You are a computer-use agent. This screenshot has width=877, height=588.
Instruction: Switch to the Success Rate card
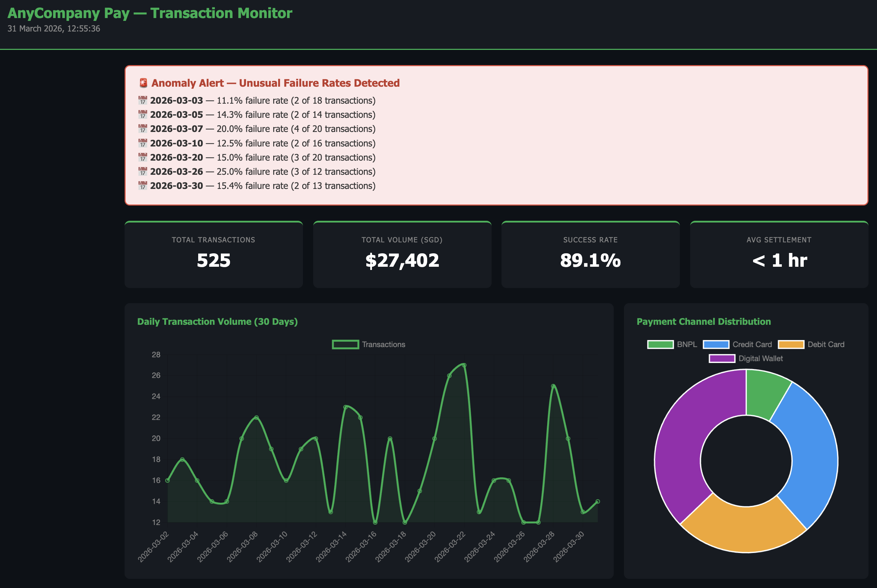coord(590,254)
